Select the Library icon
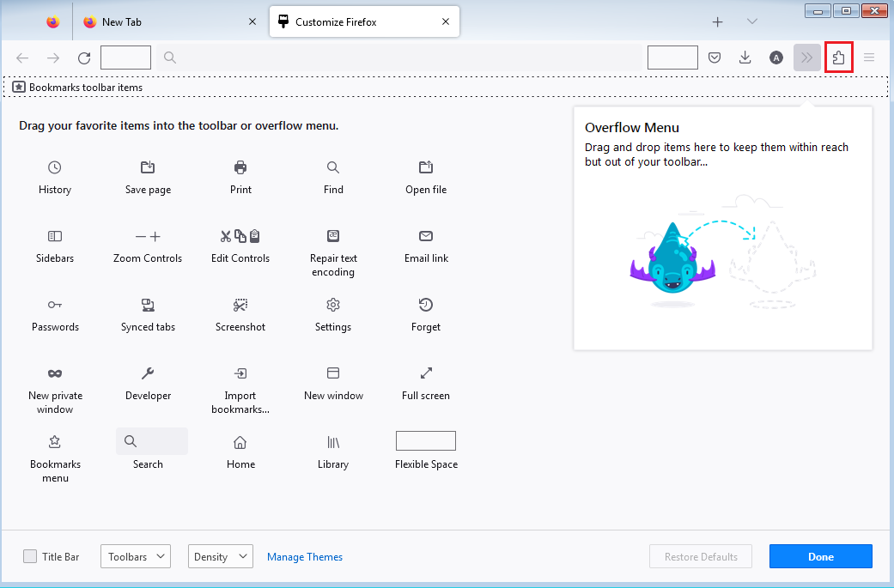 tap(333, 442)
